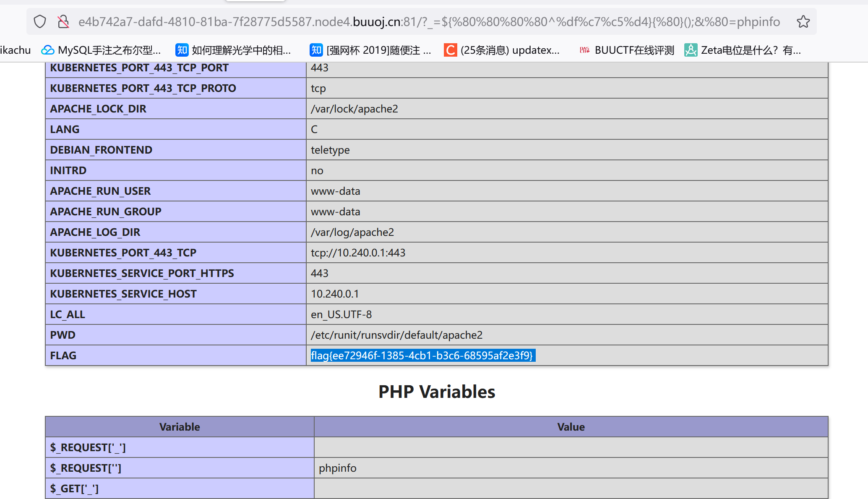Click the tracking protection shield icon
This screenshot has height=499, width=868.
point(40,21)
